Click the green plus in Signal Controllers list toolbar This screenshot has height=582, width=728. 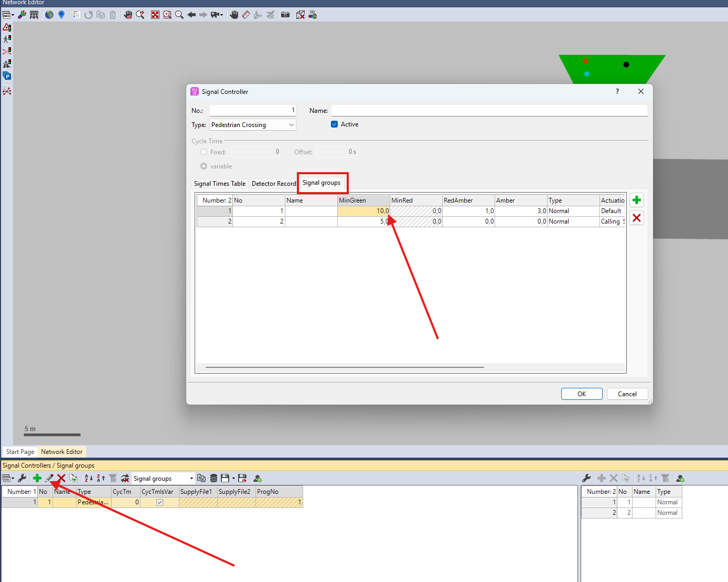37,478
